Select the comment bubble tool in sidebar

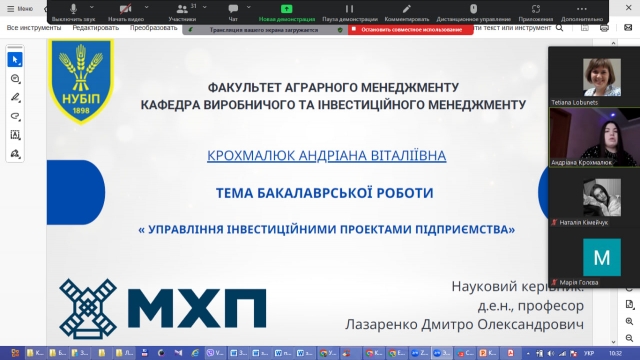[15, 78]
